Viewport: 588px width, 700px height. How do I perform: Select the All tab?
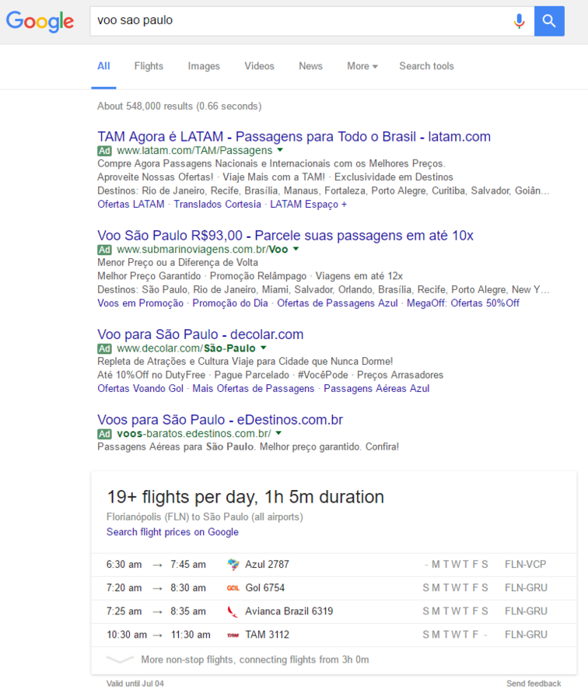(103, 66)
